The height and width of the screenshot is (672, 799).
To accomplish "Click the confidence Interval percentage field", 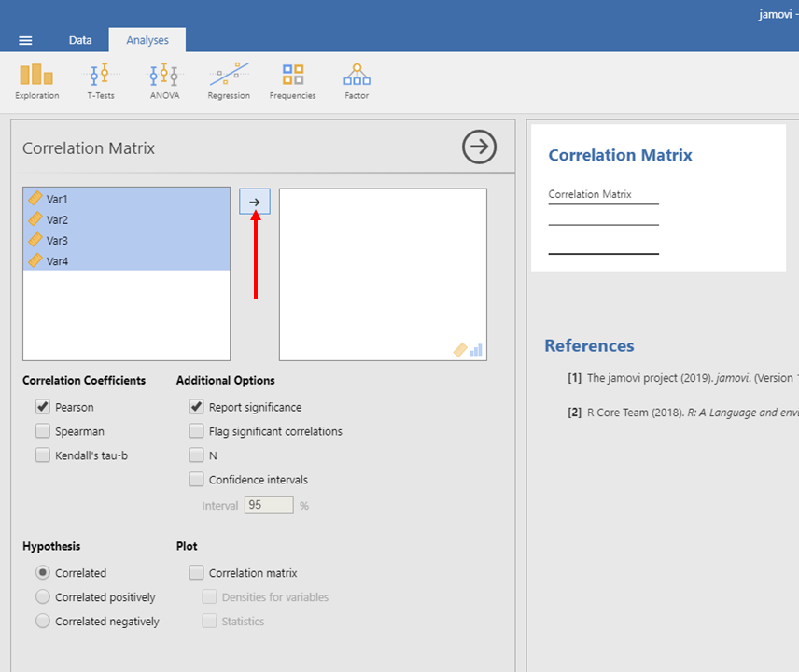I will (269, 505).
